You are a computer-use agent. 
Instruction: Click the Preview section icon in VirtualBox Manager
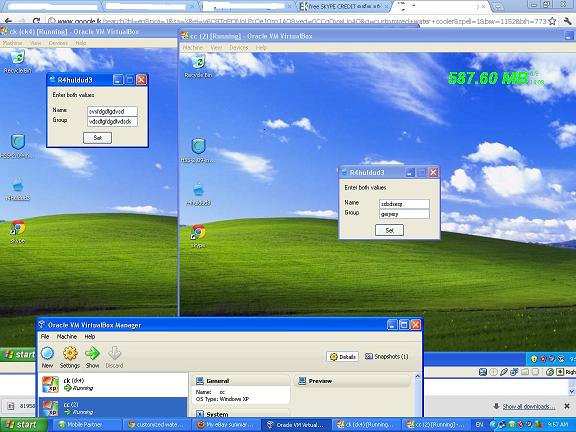(x=302, y=381)
